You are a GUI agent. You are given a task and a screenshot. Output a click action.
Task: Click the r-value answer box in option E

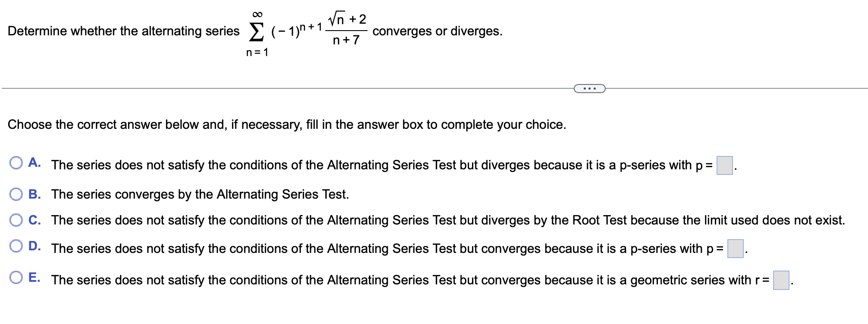[782, 280]
